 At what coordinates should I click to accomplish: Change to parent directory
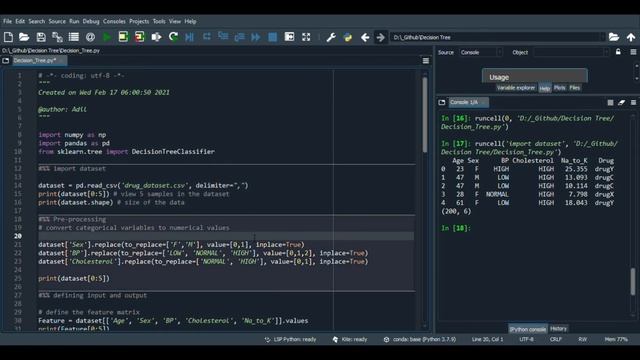coord(631,37)
